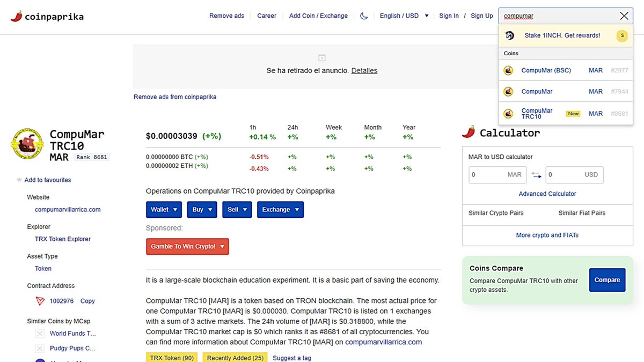Click the chili pepper icon next to Calculator
Screen dimensions: 644x362
click(x=469, y=132)
